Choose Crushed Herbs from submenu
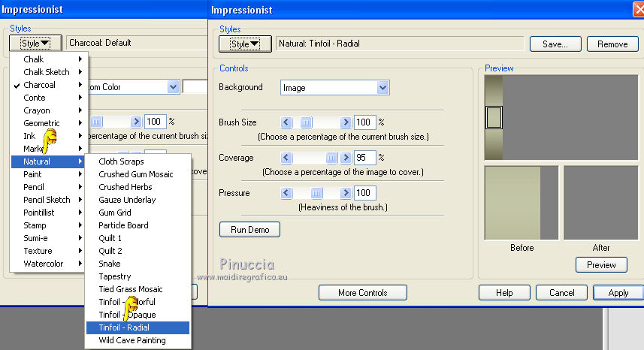The width and height of the screenshot is (644, 350). [138, 187]
